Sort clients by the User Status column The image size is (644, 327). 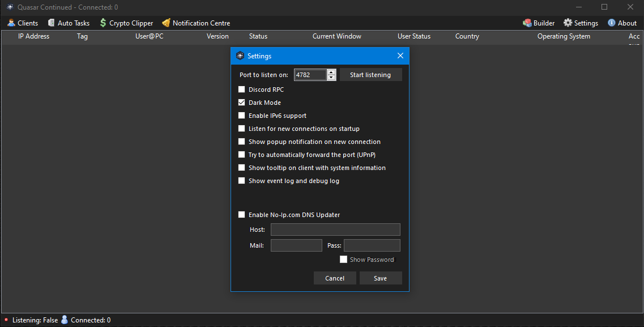click(x=414, y=36)
